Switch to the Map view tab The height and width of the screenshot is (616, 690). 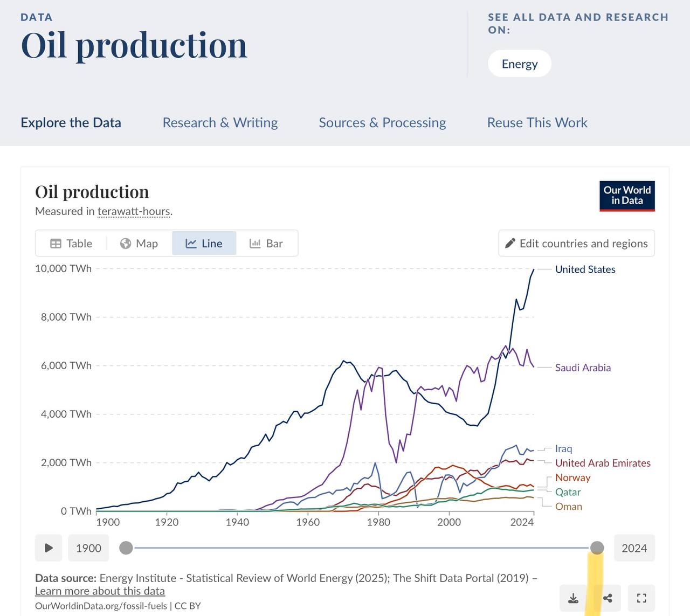click(x=139, y=244)
